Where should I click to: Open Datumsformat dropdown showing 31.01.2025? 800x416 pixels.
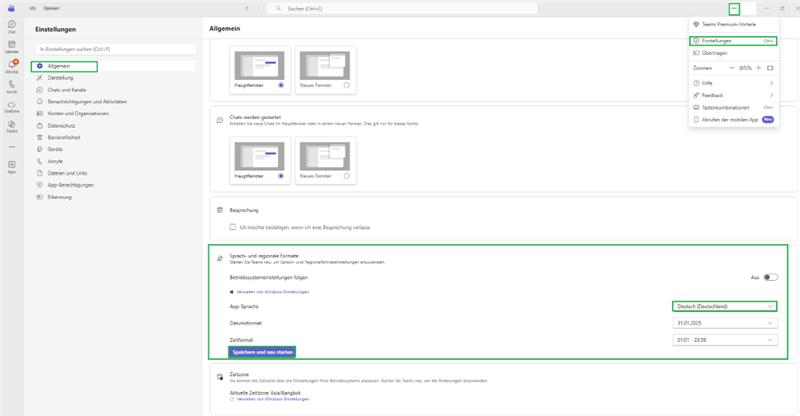(x=724, y=323)
